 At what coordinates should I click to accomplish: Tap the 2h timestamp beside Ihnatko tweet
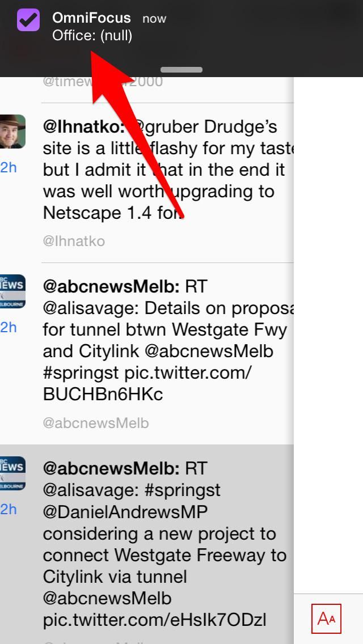click(x=8, y=168)
